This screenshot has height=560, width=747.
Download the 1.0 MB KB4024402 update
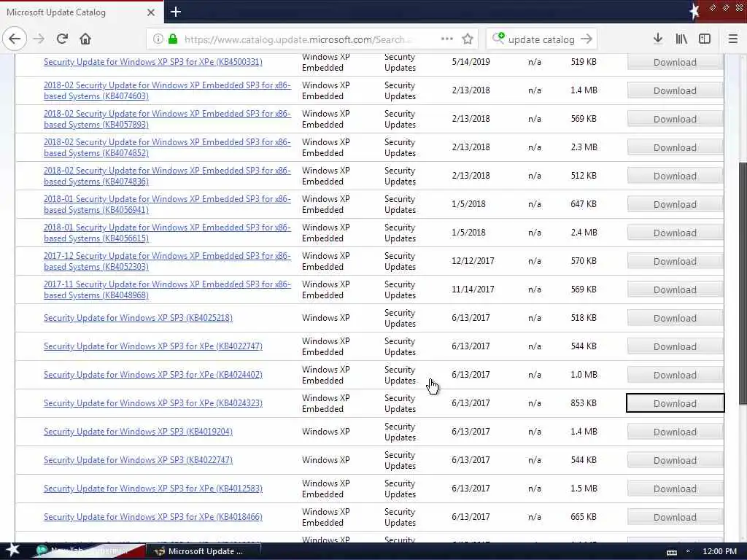(675, 376)
